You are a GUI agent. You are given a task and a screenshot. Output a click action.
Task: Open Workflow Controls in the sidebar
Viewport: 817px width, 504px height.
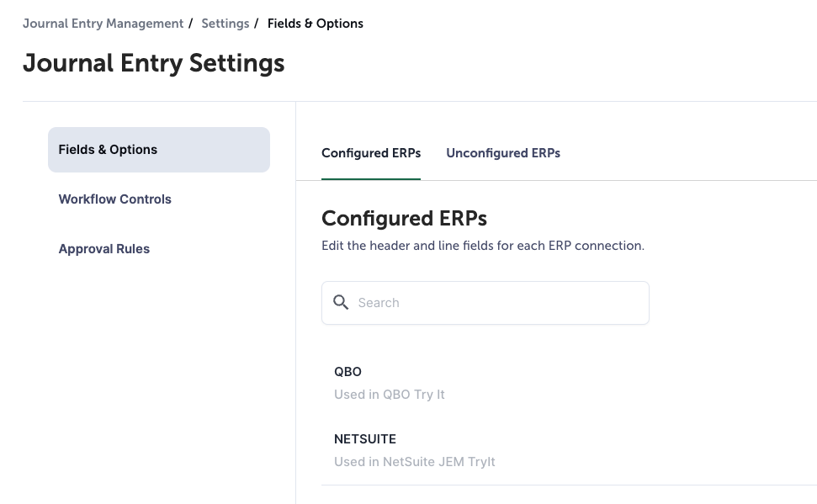115,199
